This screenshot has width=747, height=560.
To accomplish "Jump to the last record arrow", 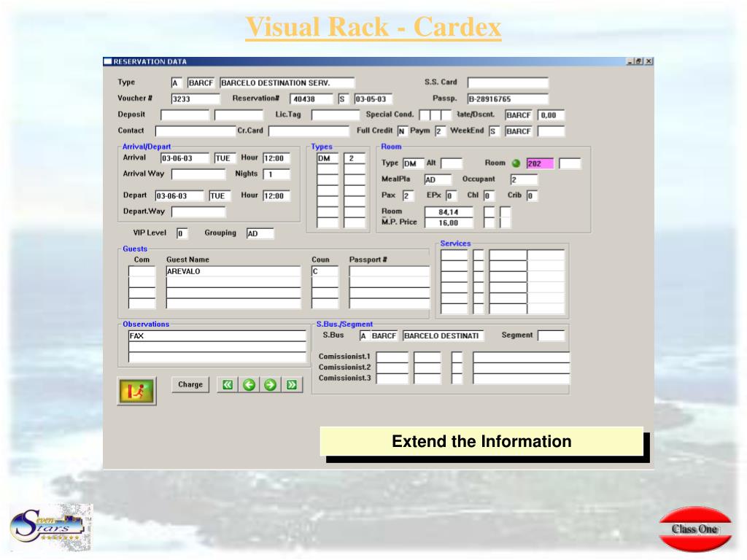I will pos(292,385).
